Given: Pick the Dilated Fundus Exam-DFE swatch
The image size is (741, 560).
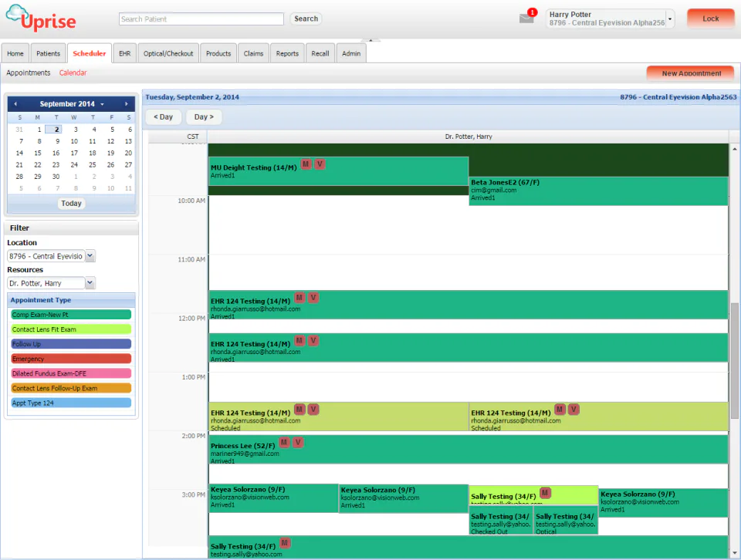Looking at the screenshot, I should (71, 373).
